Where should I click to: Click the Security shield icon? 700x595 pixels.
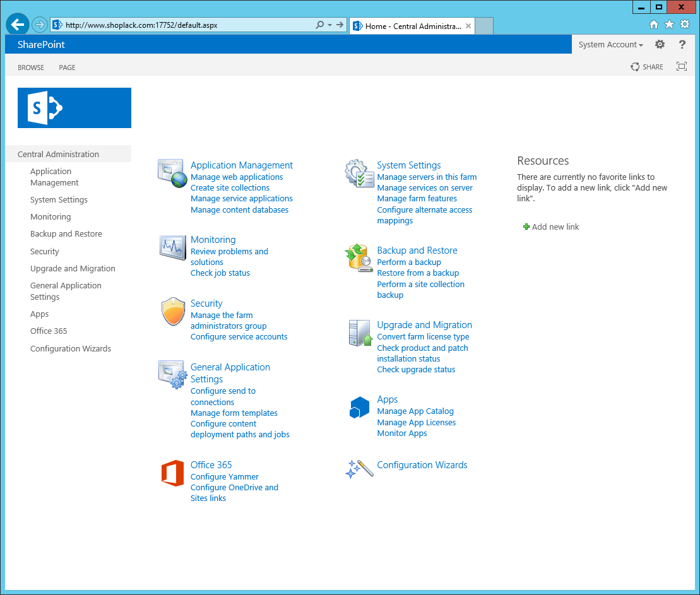(x=173, y=312)
